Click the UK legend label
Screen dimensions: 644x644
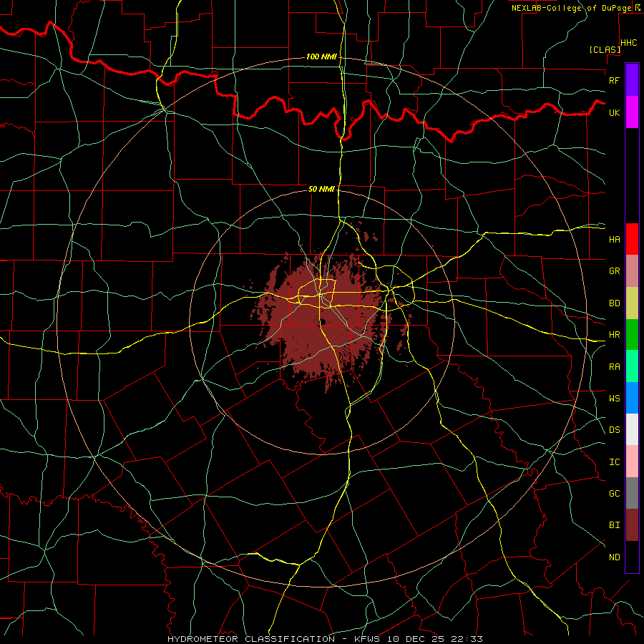[614, 112]
